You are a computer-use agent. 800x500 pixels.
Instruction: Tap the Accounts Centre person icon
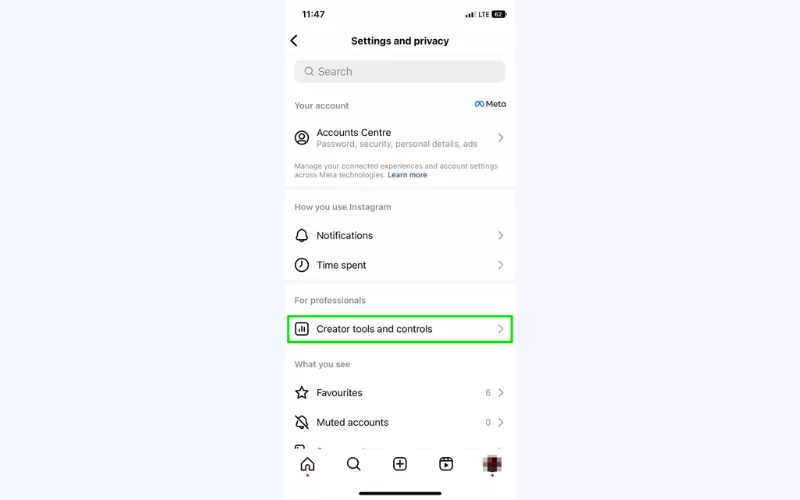pos(302,138)
